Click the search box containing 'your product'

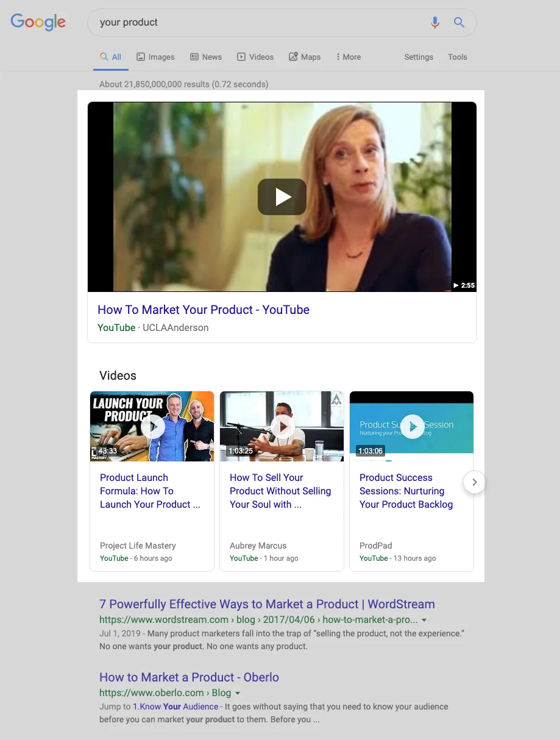click(262, 23)
